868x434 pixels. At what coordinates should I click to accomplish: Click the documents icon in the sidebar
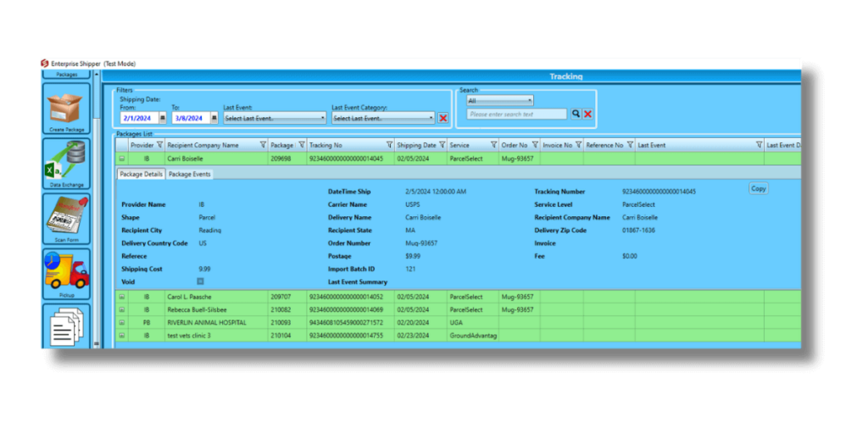(x=66, y=326)
